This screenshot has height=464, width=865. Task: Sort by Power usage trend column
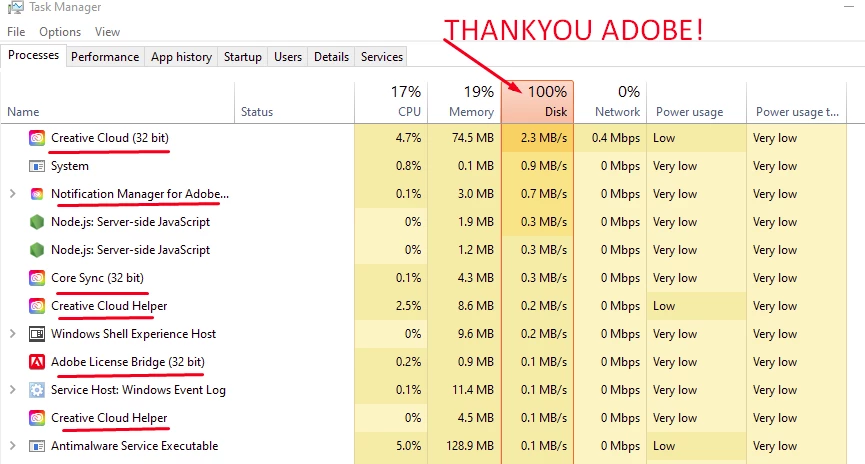point(797,103)
